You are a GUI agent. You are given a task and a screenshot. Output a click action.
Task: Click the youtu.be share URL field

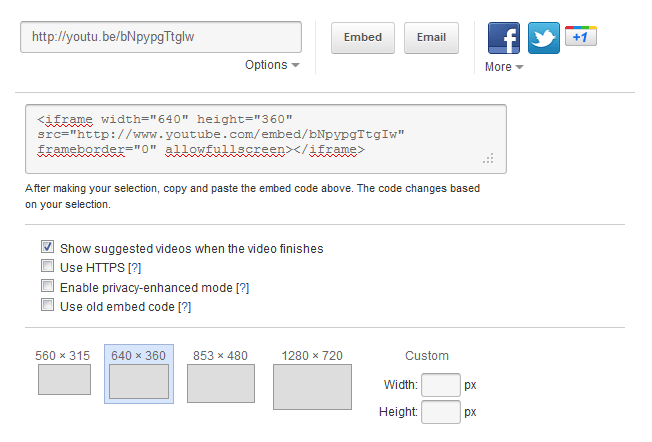tap(161, 37)
